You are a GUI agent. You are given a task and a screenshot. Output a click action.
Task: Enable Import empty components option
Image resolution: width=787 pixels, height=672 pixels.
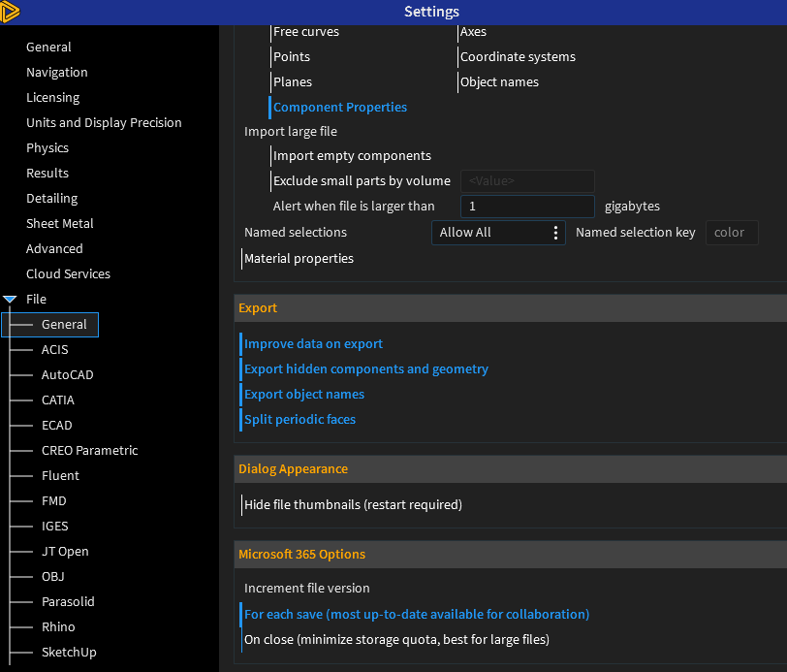tap(352, 156)
